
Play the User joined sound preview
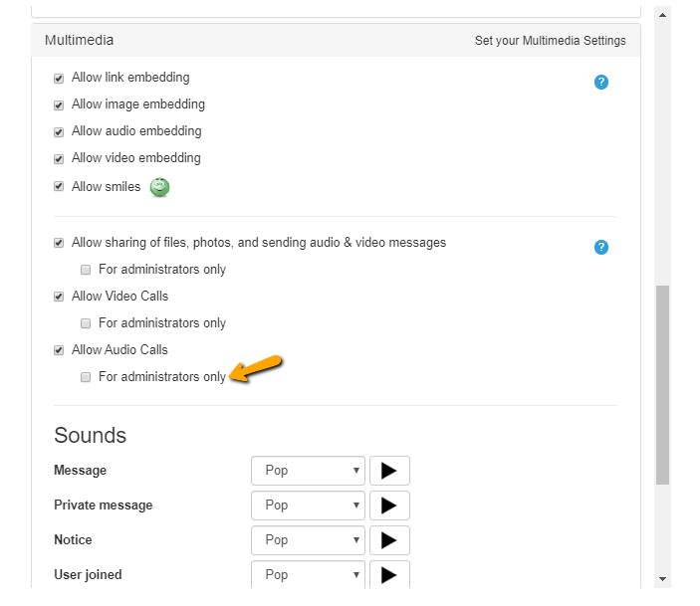(389, 574)
